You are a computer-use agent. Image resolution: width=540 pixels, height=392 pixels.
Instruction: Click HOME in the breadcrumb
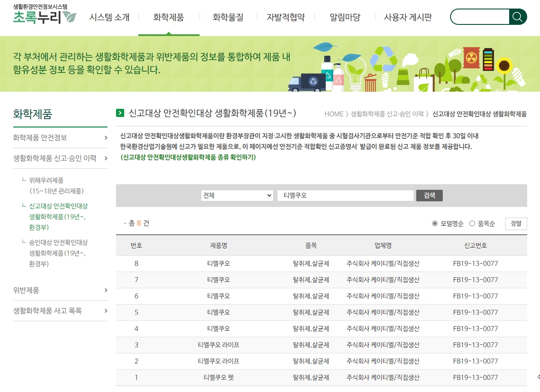334,114
